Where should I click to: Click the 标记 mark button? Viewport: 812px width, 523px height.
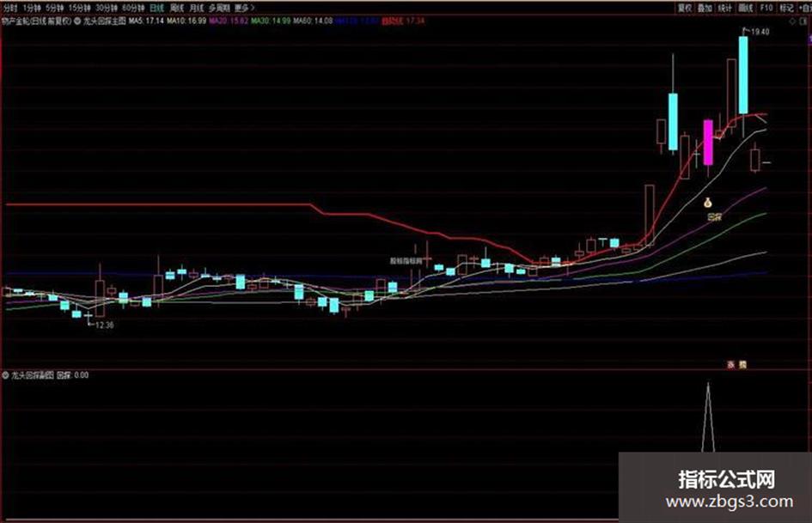click(x=786, y=8)
